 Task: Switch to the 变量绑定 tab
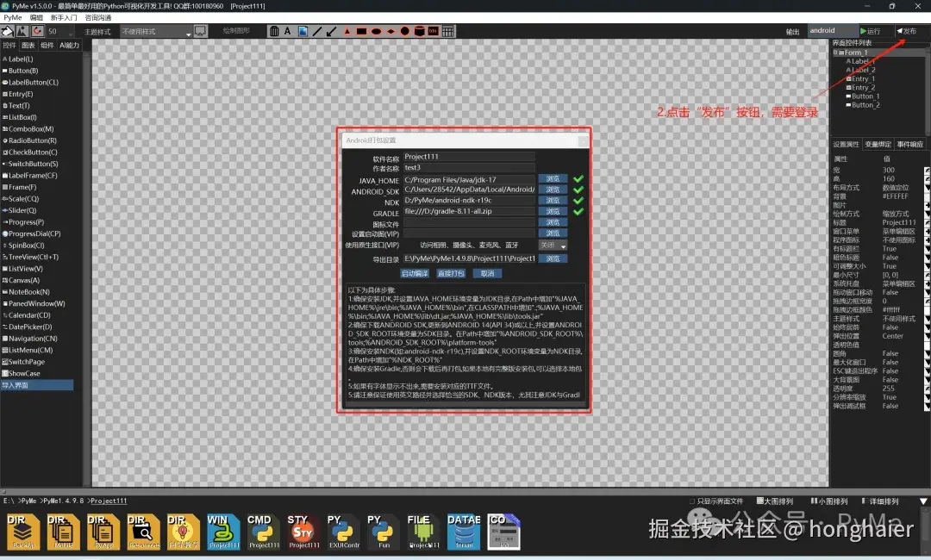(x=878, y=144)
